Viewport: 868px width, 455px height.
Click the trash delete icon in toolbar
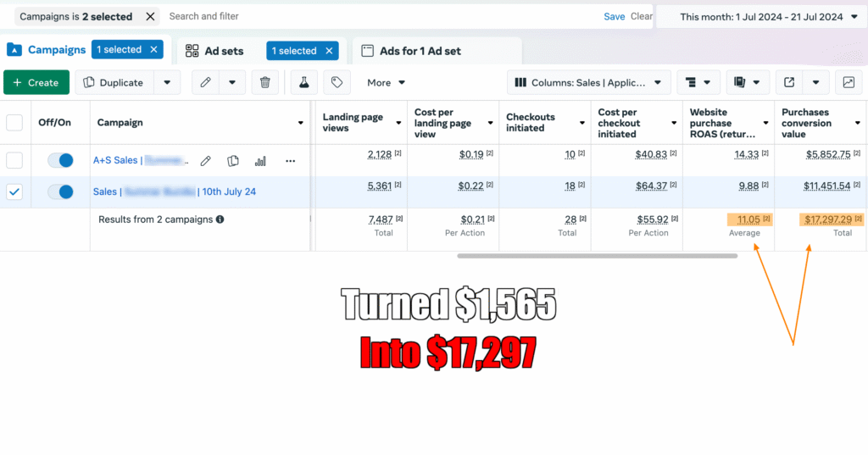tap(265, 82)
